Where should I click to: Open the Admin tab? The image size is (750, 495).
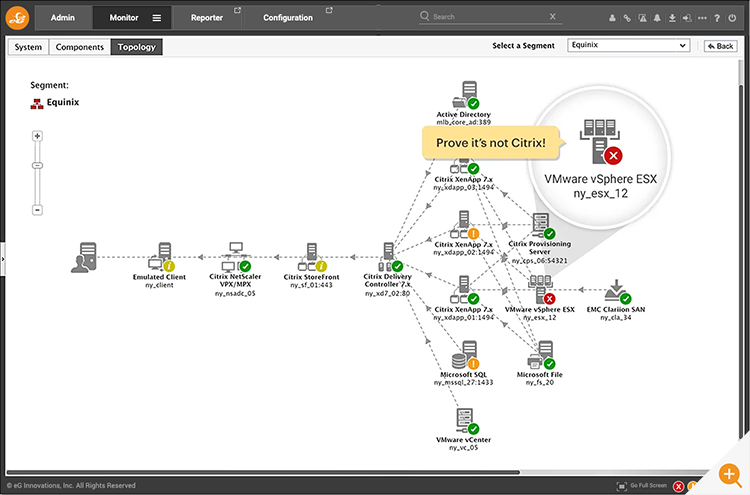(x=63, y=18)
